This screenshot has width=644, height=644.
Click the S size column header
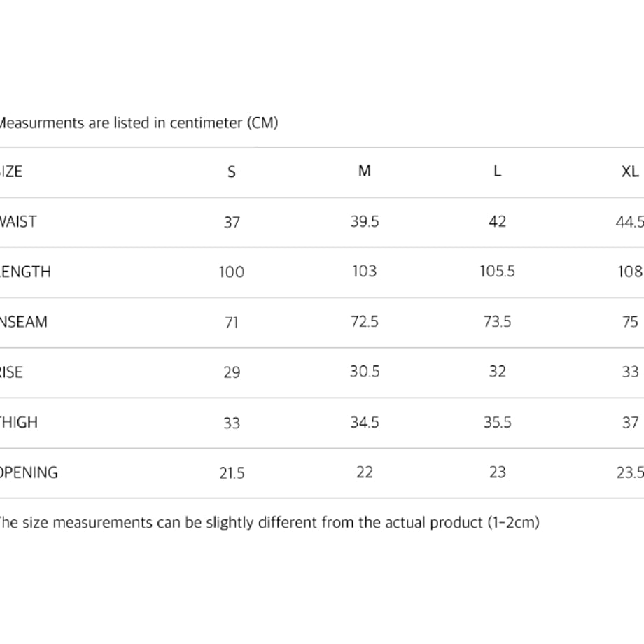(x=232, y=171)
